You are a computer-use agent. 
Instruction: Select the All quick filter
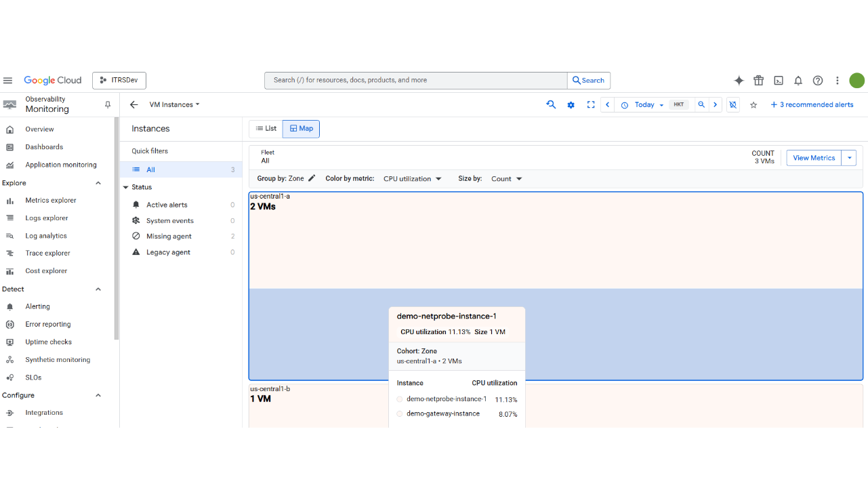point(181,170)
